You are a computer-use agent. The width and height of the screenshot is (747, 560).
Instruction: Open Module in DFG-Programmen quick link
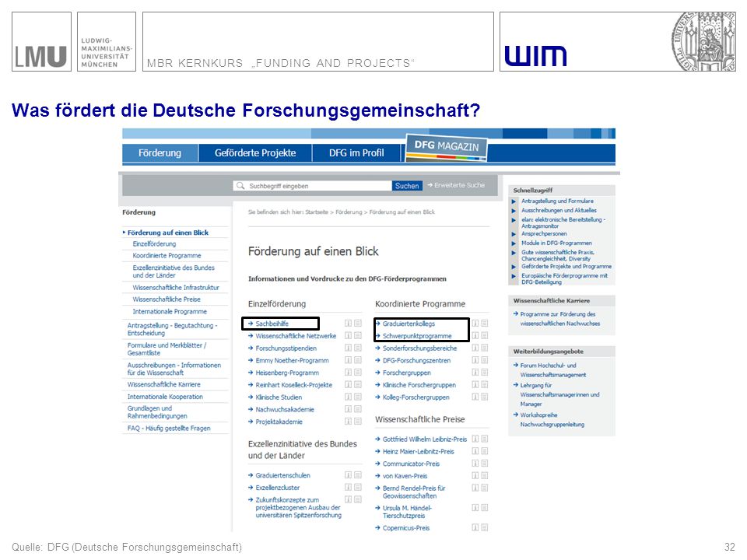[x=556, y=243]
